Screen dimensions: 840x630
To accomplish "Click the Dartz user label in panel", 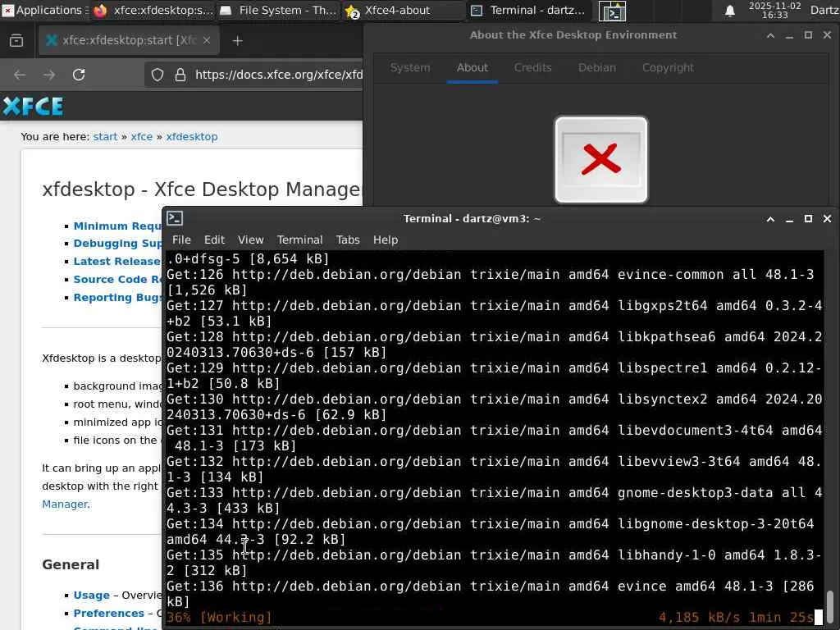I will pyautogui.click(x=824, y=10).
